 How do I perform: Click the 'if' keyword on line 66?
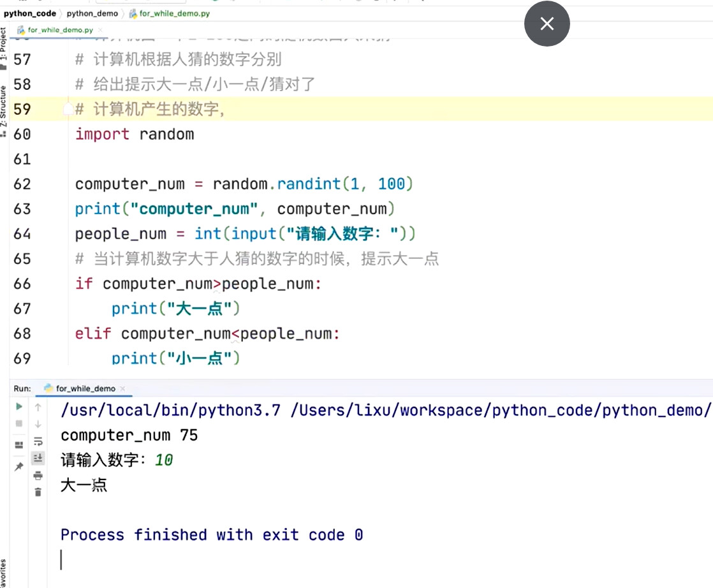[x=84, y=284]
